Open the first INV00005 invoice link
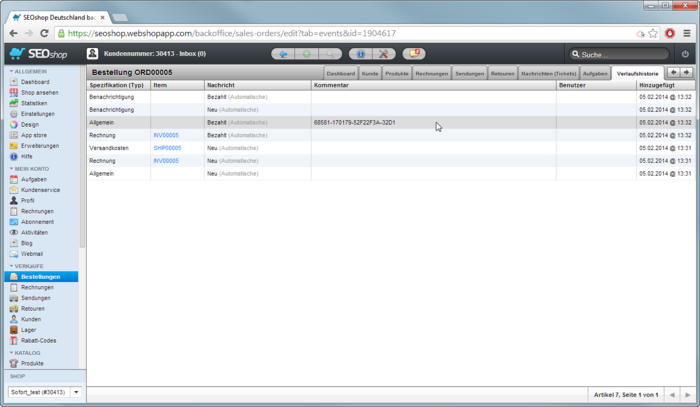Image resolution: width=700 pixels, height=407 pixels. pyautogui.click(x=166, y=135)
